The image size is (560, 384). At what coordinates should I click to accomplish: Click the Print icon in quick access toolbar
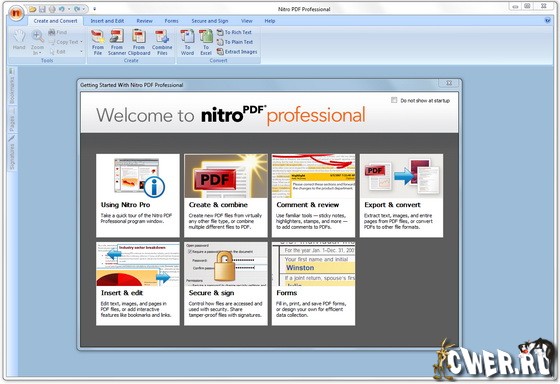tap(52, 9)
